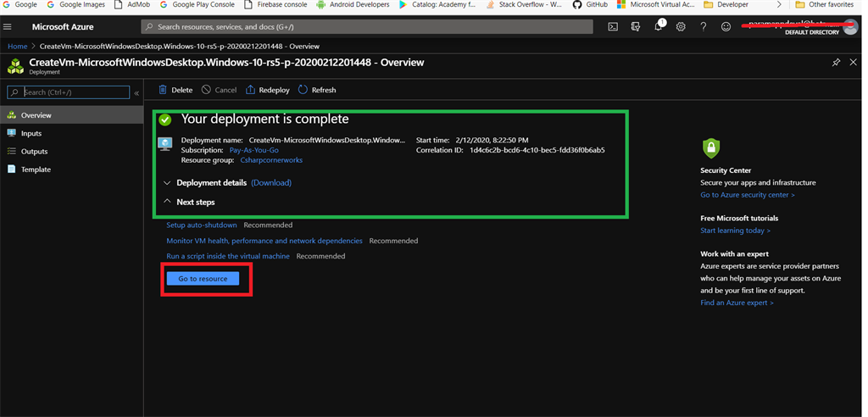868x417 pixels.
Task: Open the Csharpcornerworks resource group link
Action: (x=271, y=160)
